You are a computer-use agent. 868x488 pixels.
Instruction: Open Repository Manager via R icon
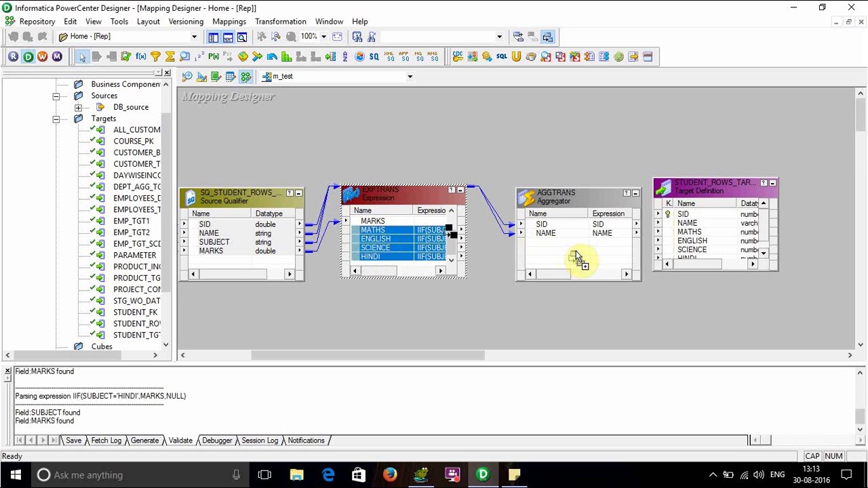(x=13, y=57)
